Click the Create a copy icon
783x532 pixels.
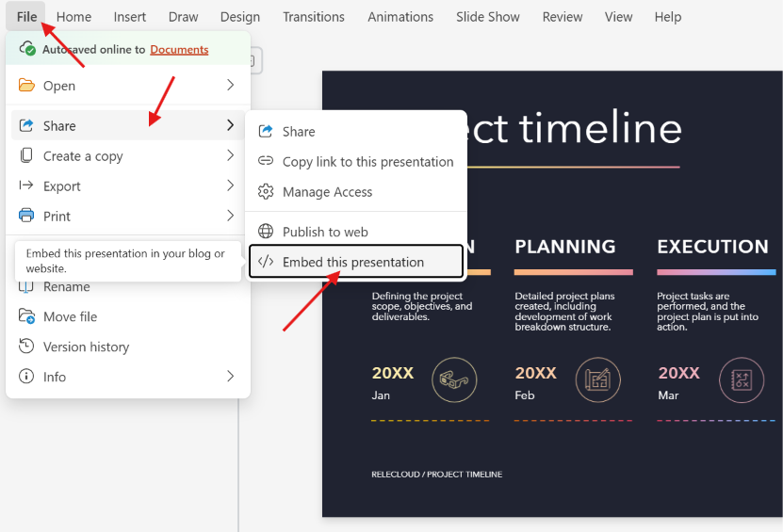coord(26,155)
